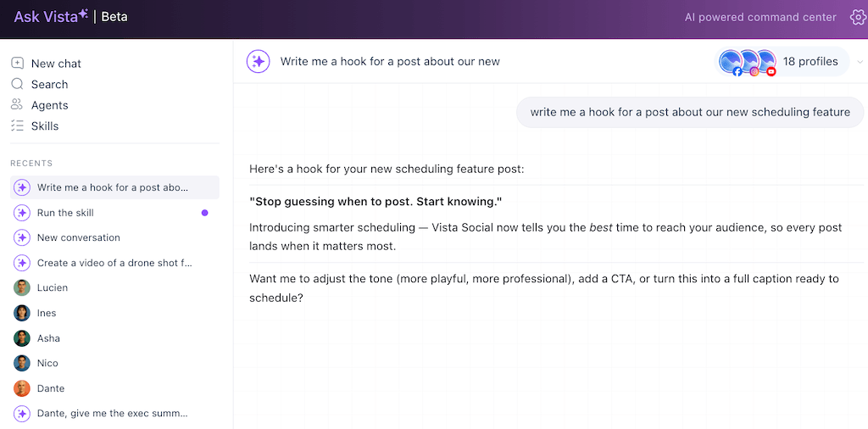Open the settings gear icon
The image size is (868, 429).
(x=858, y=18)
